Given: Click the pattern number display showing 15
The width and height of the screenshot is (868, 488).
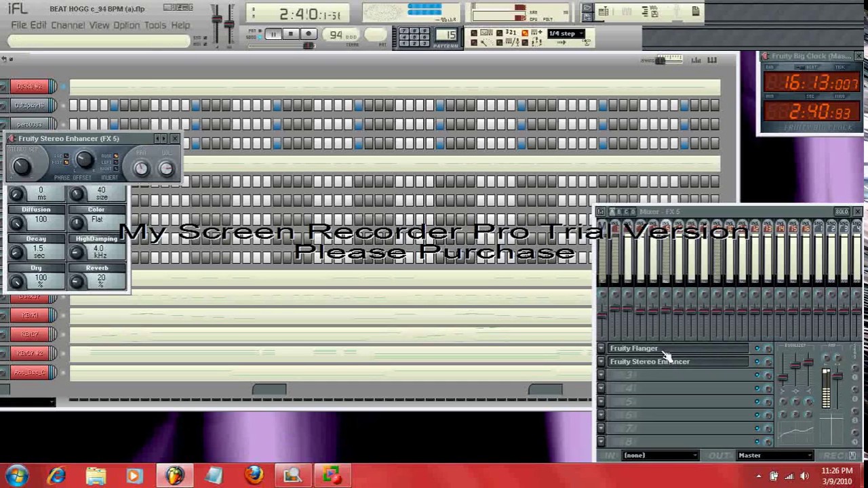Looking at the screenshot, I should pyautogui.click(x=446, y=35).
